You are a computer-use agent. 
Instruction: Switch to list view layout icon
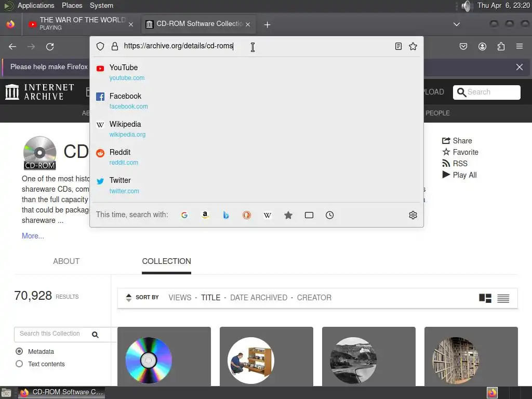[x=503, y=298]
